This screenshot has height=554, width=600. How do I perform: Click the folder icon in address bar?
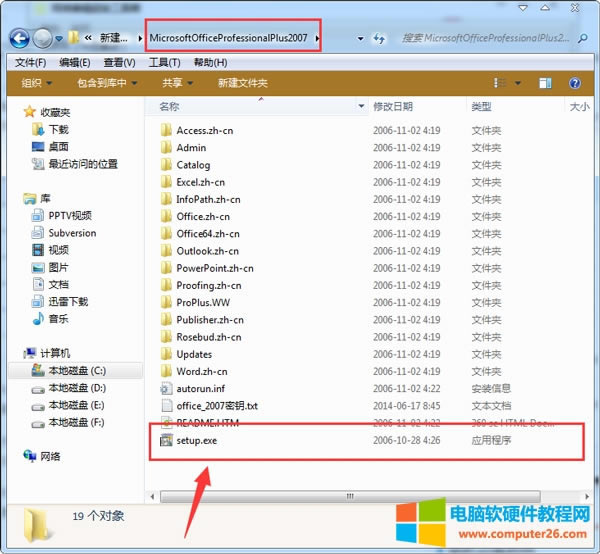pyautogui.click(x=73, y=37)
